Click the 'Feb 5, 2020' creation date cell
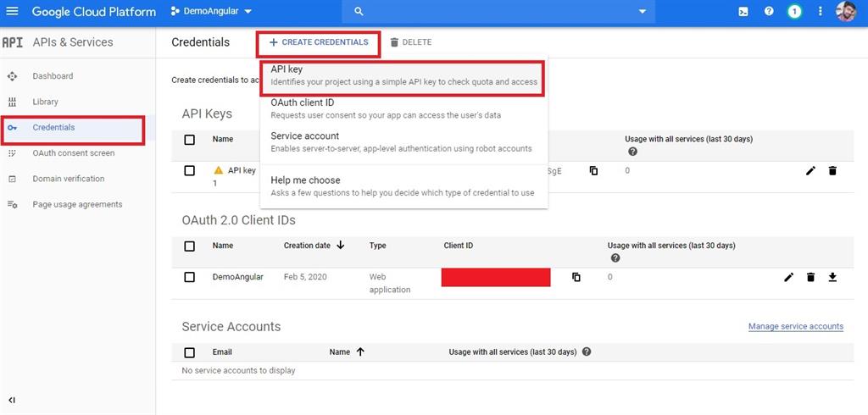The height and width of the screenshot is (415, 868). point(305,277)
